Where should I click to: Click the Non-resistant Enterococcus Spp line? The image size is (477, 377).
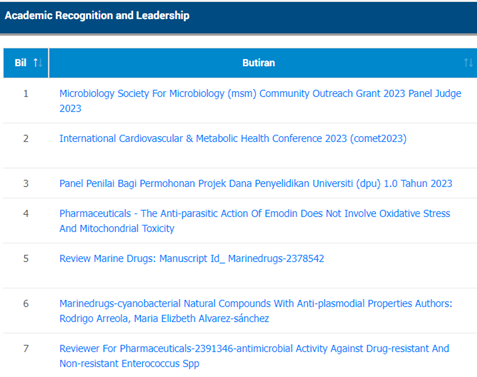point(129,363)
